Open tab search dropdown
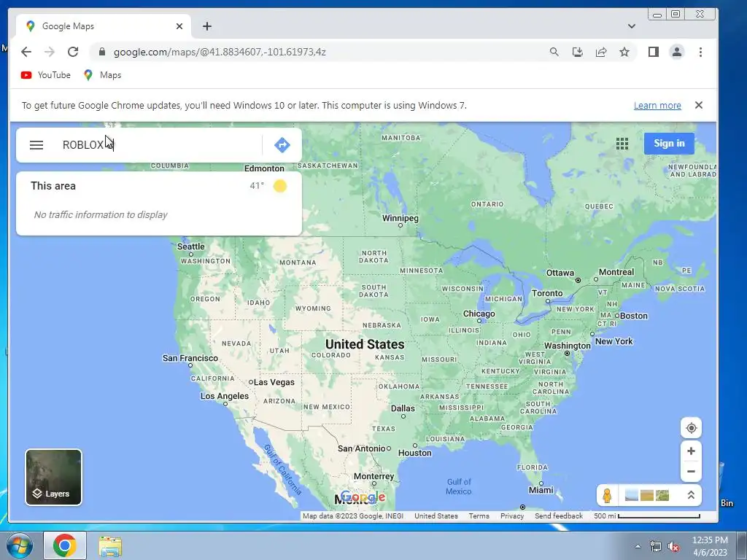Image resolution: width=747 pixels, height=560 pixels. 631,26
